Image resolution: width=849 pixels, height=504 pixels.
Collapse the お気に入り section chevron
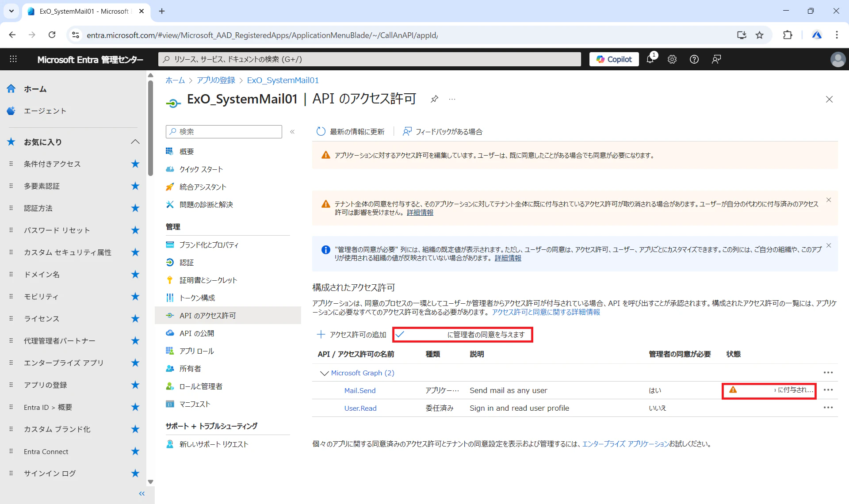click(x=135, y=142)
